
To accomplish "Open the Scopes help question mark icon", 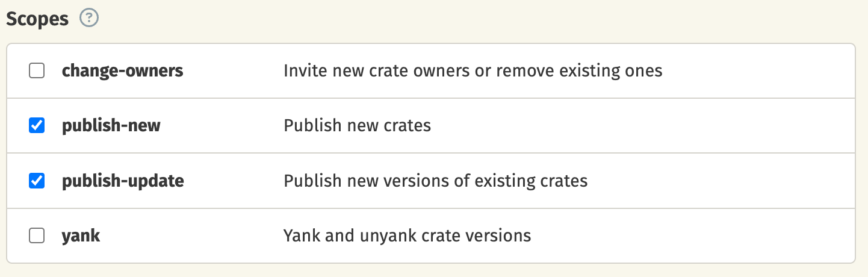I will coord(88,19).
